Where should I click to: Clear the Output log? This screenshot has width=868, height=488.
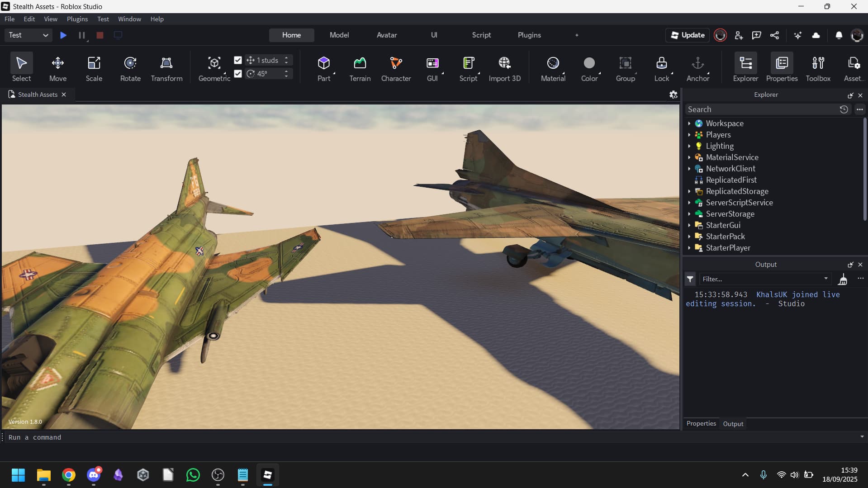click(843, 280)
